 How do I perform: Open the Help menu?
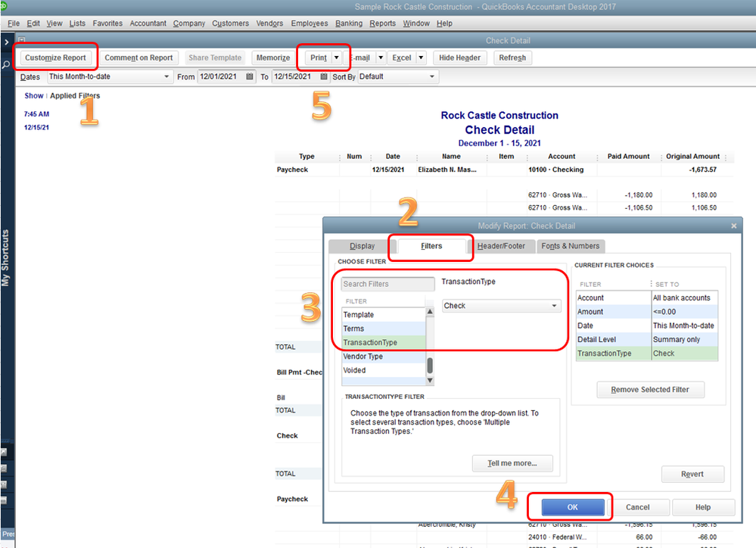pos(444,23)
